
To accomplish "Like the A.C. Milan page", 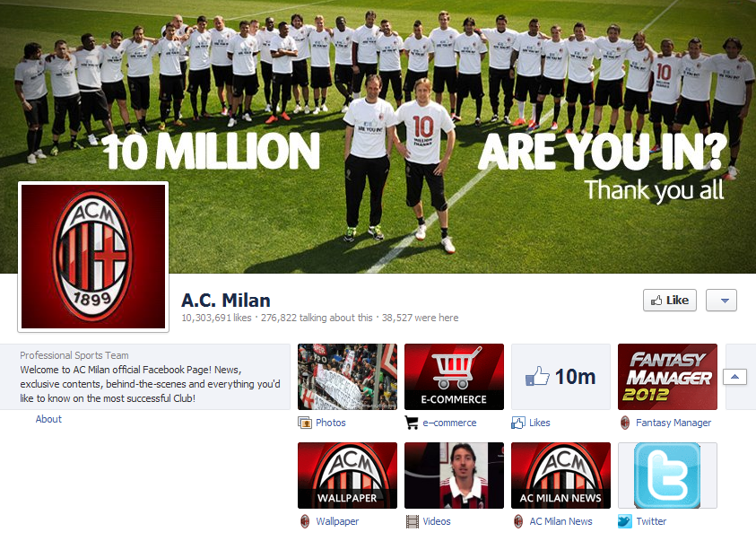I will tap(670, 301).
